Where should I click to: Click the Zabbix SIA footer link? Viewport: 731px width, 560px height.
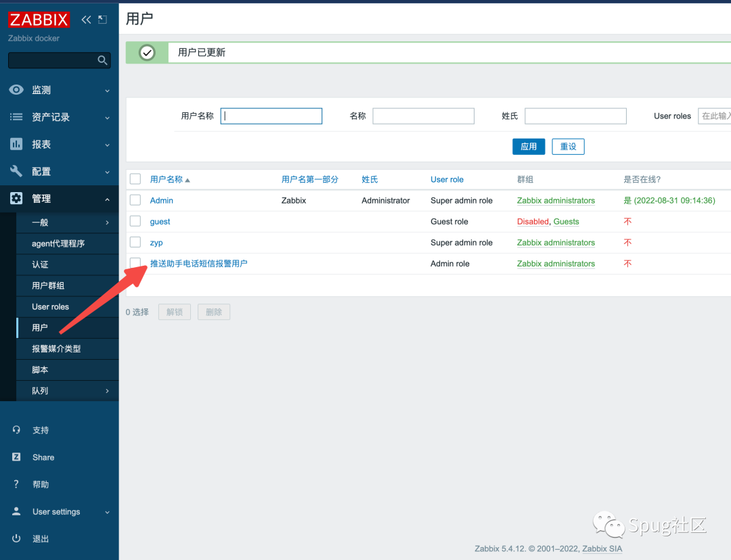(602, 549)
